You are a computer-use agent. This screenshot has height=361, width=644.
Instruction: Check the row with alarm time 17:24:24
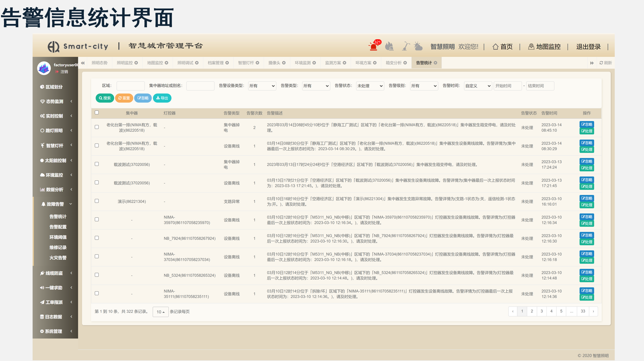click(x=97, y=164)
